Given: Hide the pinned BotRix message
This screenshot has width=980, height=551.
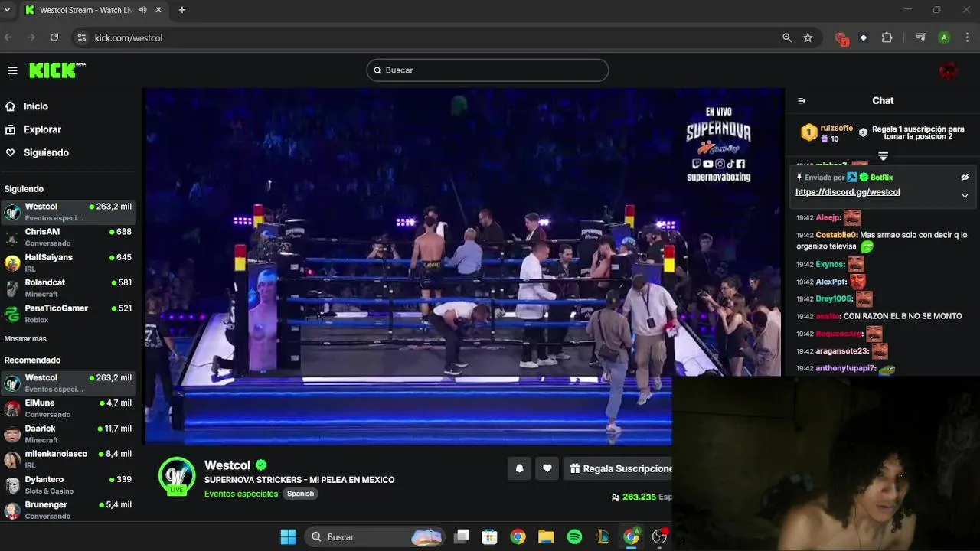Looking at the screenshot, I should (965, 178).
